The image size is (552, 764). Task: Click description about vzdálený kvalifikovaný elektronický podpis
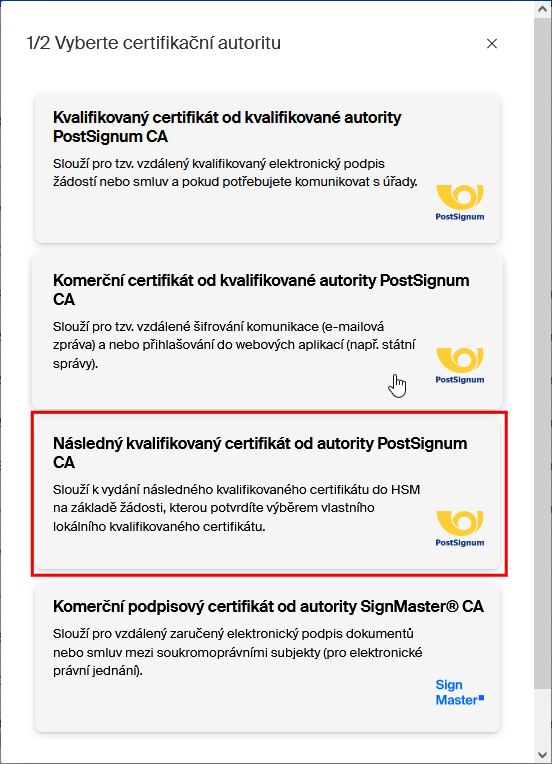pyautogui.click(x=235, y=172)
